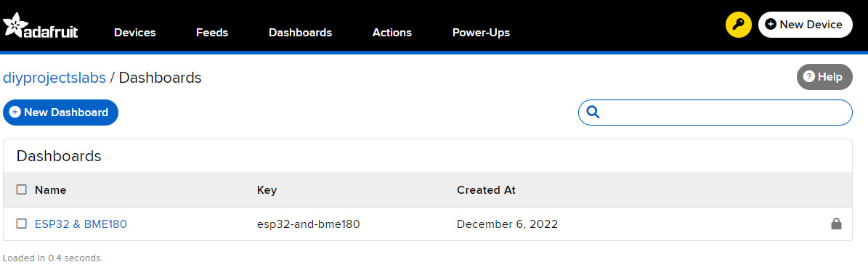
Task: Focus the dashboard search field
Action: (x=715, y=113)
